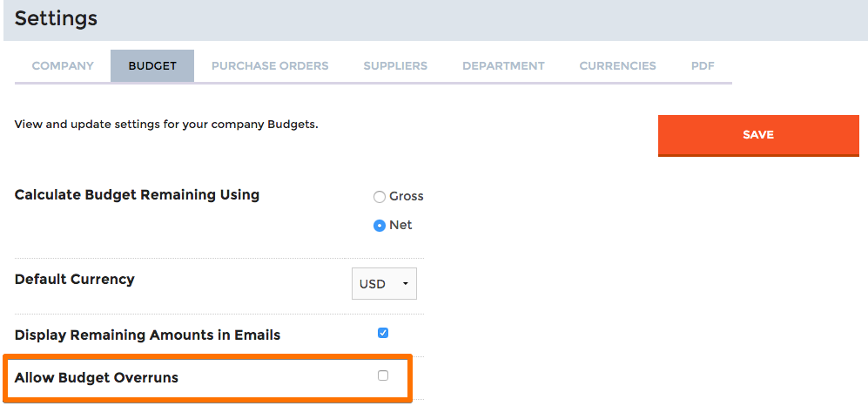
Task: Click the Settings page heading
Action: pyautogui.click(x=56, y=18)
